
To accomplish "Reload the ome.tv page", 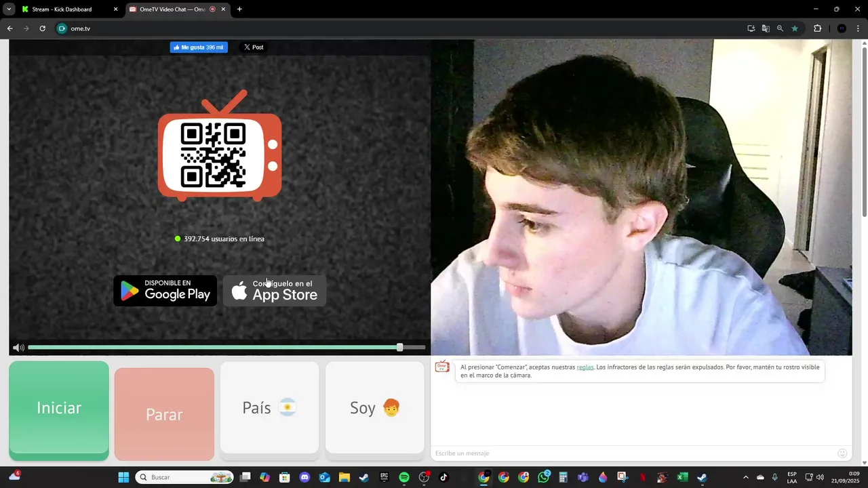I will pos(43,28).
